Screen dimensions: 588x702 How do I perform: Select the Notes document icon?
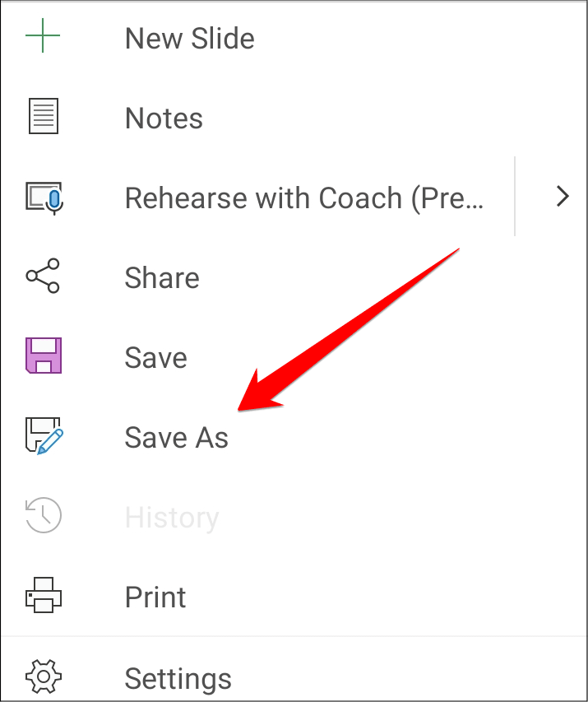pyautogui.click(x=43, y=116)
